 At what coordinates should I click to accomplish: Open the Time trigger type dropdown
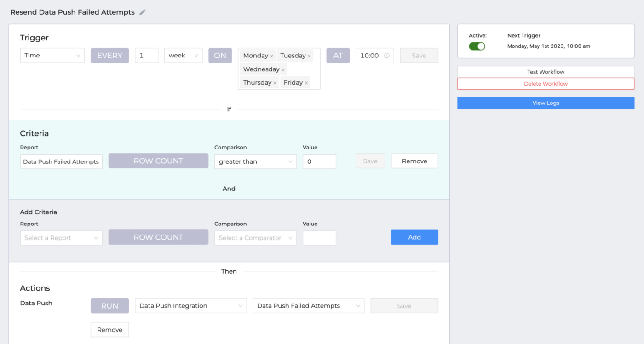(52, 55)
